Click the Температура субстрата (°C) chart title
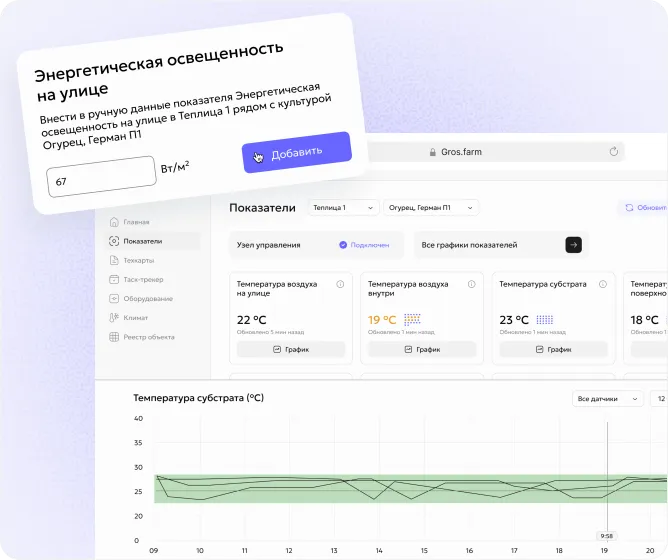The width and height of the screenshot is (668, 560). 199,398
